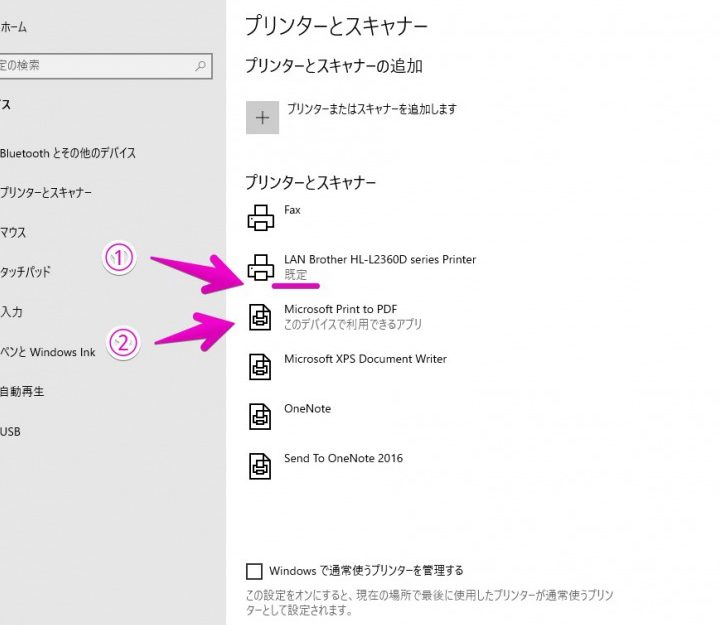The height and width of the screenshot is (625, 720).
Task: Select the Fax device name
Action: click(292, 210)
